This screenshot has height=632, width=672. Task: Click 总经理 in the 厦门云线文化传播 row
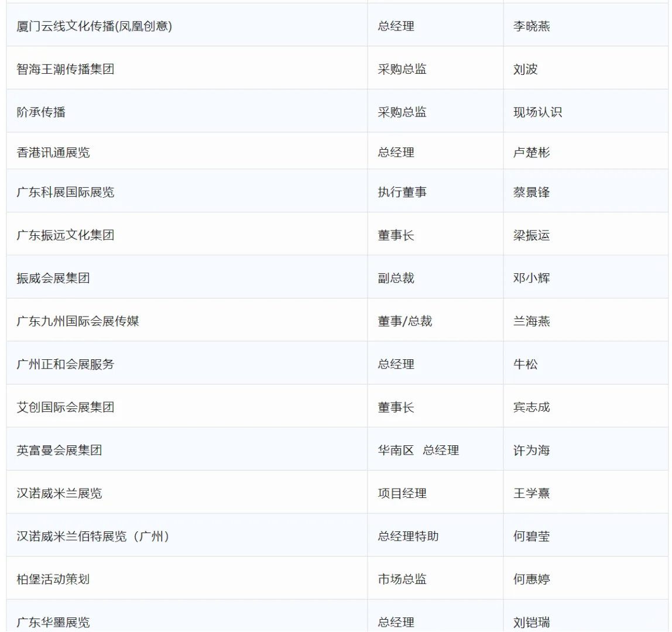click(396, 26)
